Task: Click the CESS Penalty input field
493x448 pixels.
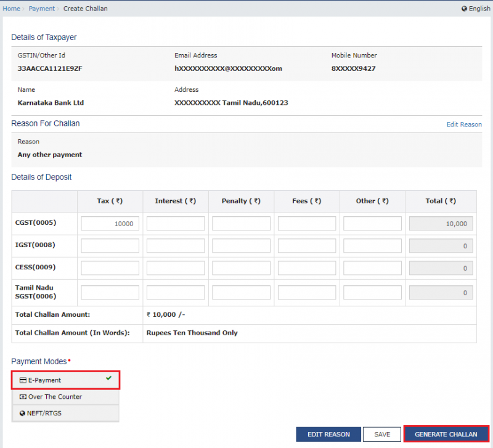Action: pyautogui.click(x=241, y=267)
